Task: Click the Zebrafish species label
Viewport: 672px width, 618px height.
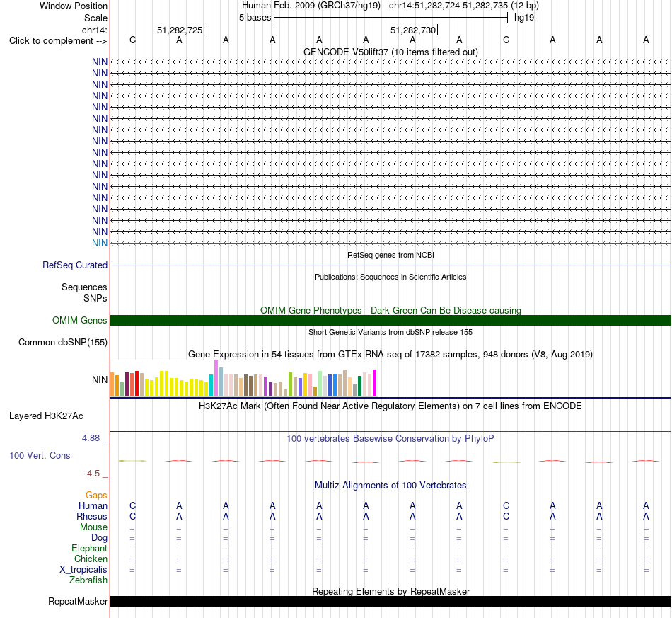Action: pyautogui.click(x=88, y=580)
